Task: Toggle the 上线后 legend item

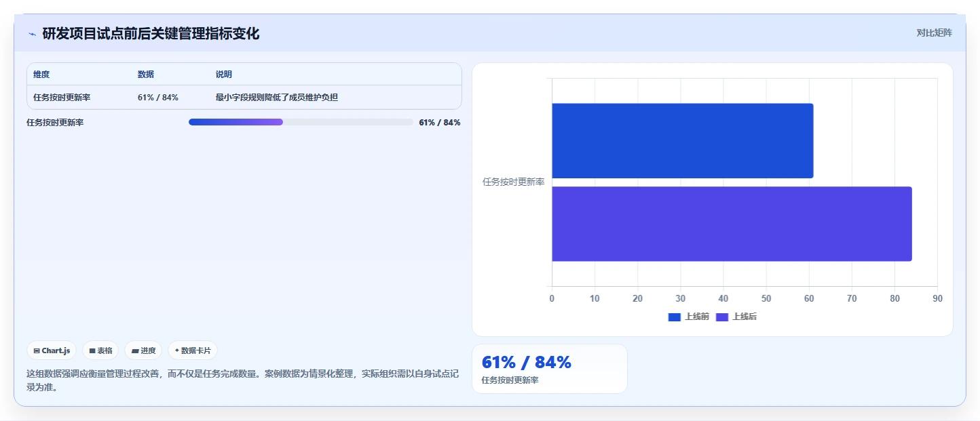Action: pyautogui.click(x=736, y=317)
